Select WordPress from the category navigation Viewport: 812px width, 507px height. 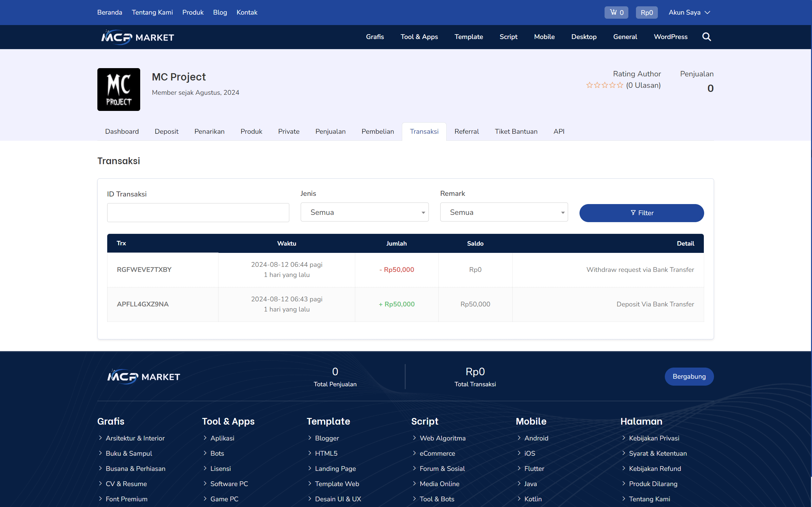point(671,37)
